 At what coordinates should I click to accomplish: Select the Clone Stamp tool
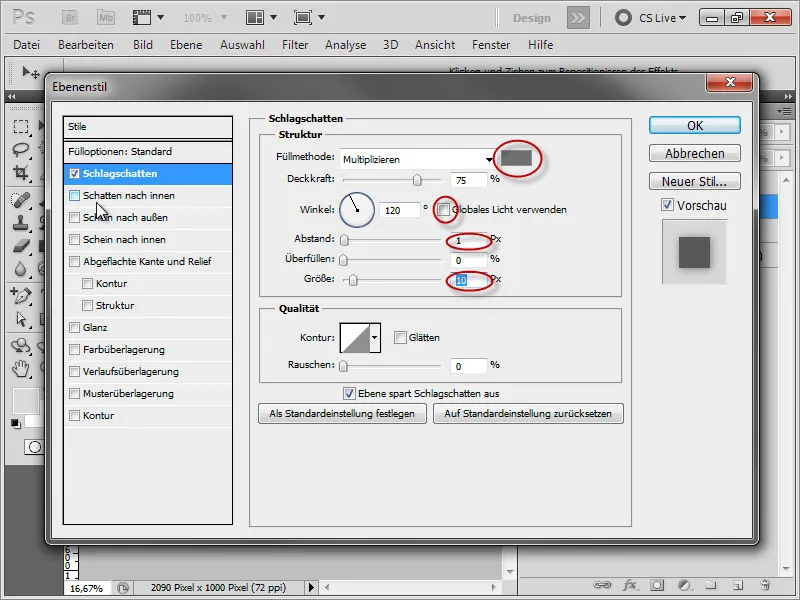point(21,222)
